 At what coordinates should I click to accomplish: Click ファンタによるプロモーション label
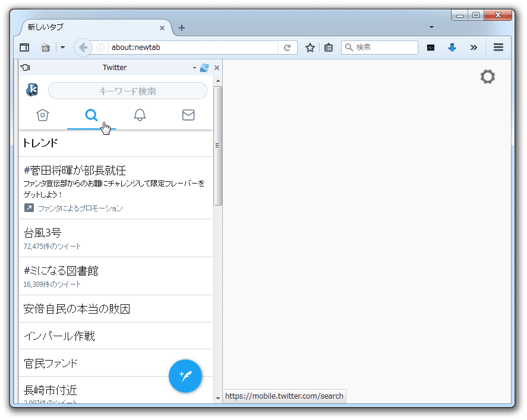(x=80, y=209)
